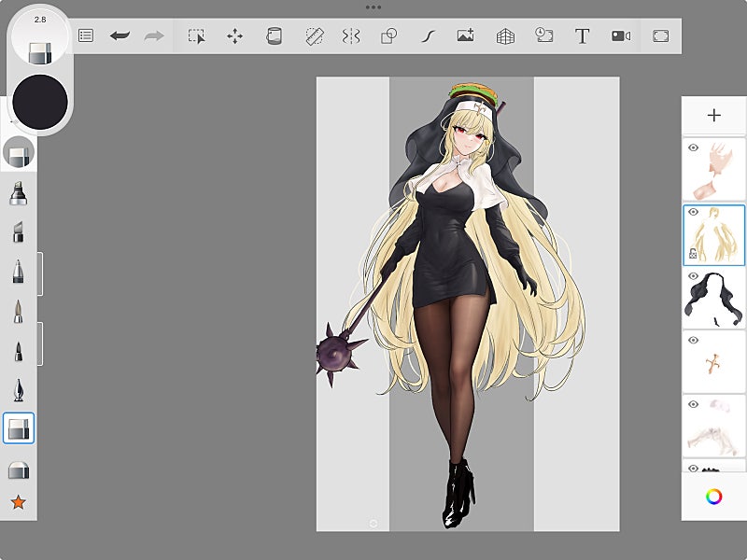Hide the black veil layer
This screenshot has width=747, height=560.
coord(694,276)
